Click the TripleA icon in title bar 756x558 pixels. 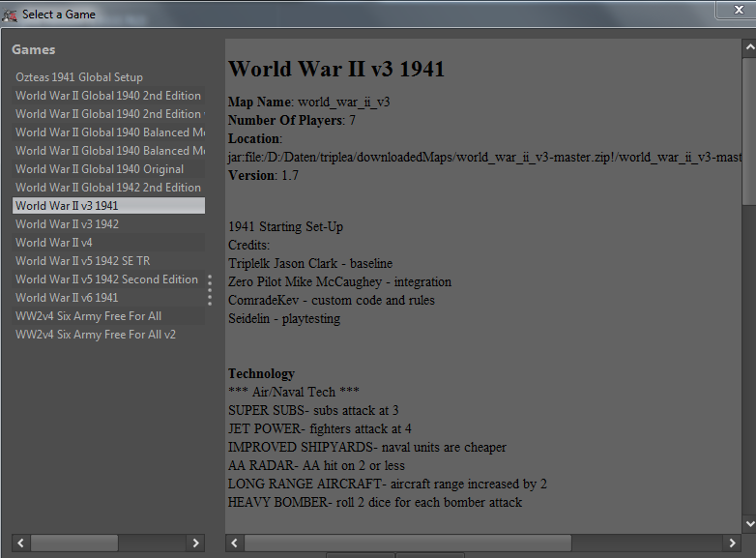click(x=10, y=15)
